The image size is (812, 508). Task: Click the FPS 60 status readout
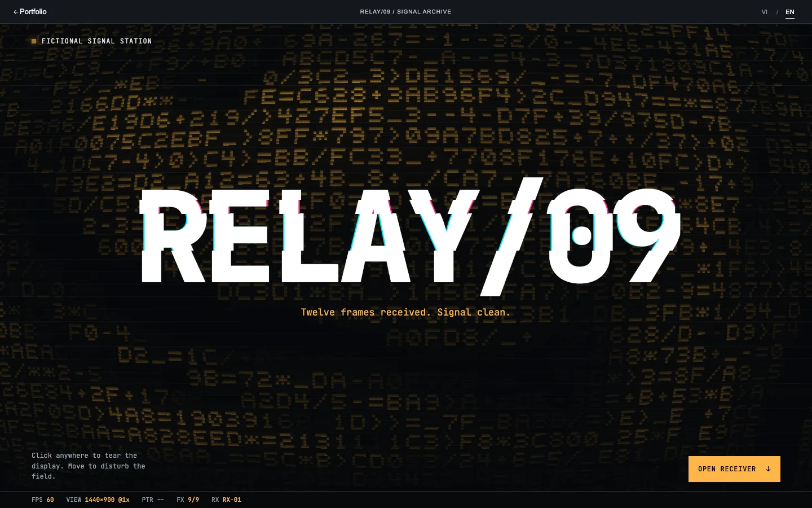[43, 500]
